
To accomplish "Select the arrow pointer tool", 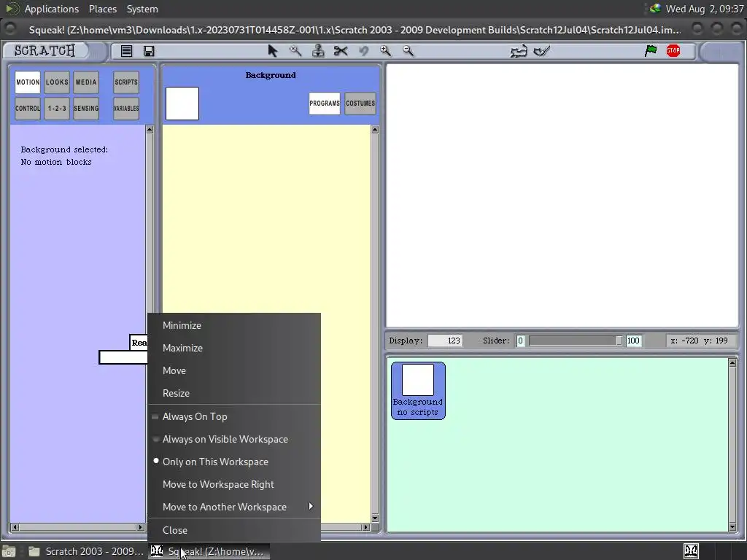I will click(273, 50).
